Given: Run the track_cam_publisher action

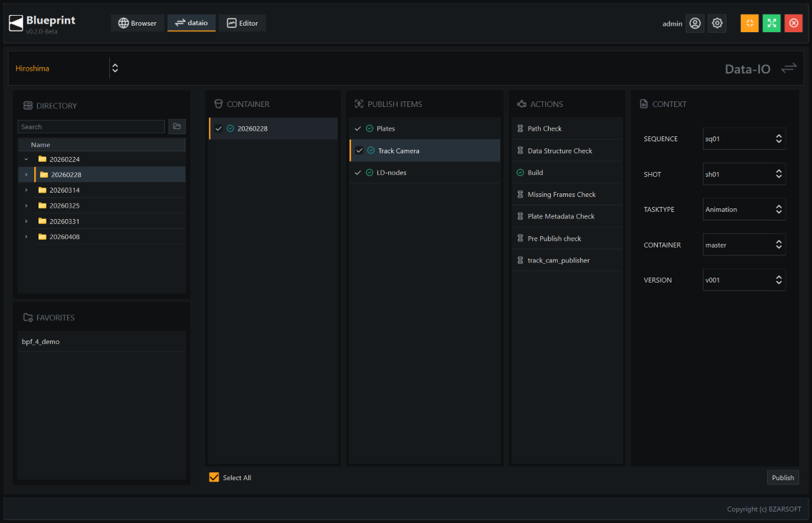Looking at the screenshot, I should (567, 260).
